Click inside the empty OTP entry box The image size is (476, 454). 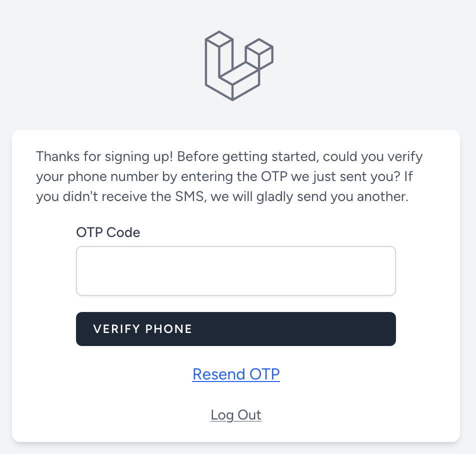coord(235,271)
